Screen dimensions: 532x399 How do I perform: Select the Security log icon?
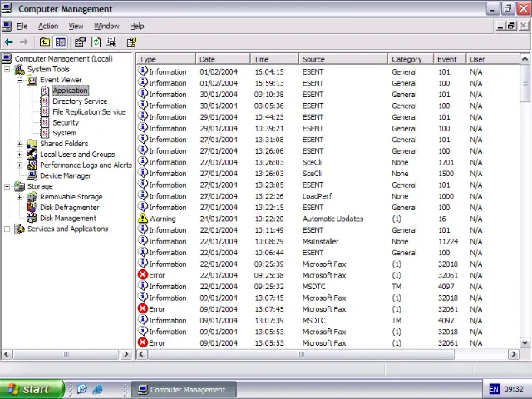click(x=45, y=122)
